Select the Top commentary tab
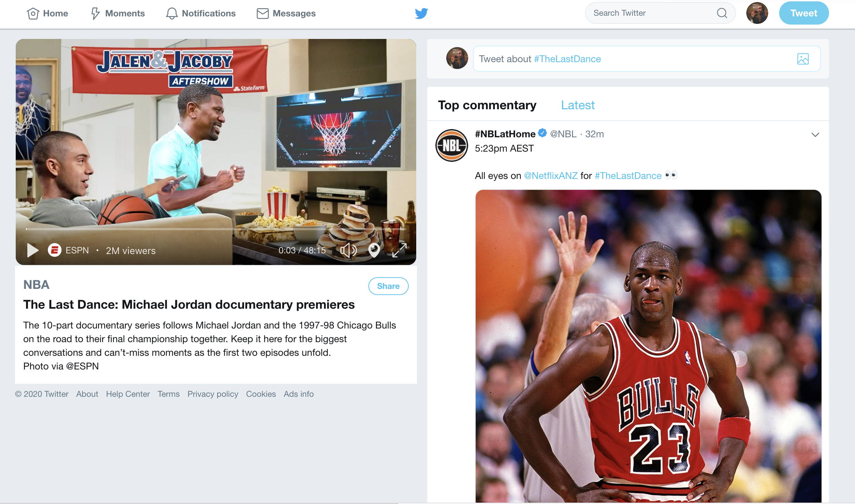 point(487,105)
